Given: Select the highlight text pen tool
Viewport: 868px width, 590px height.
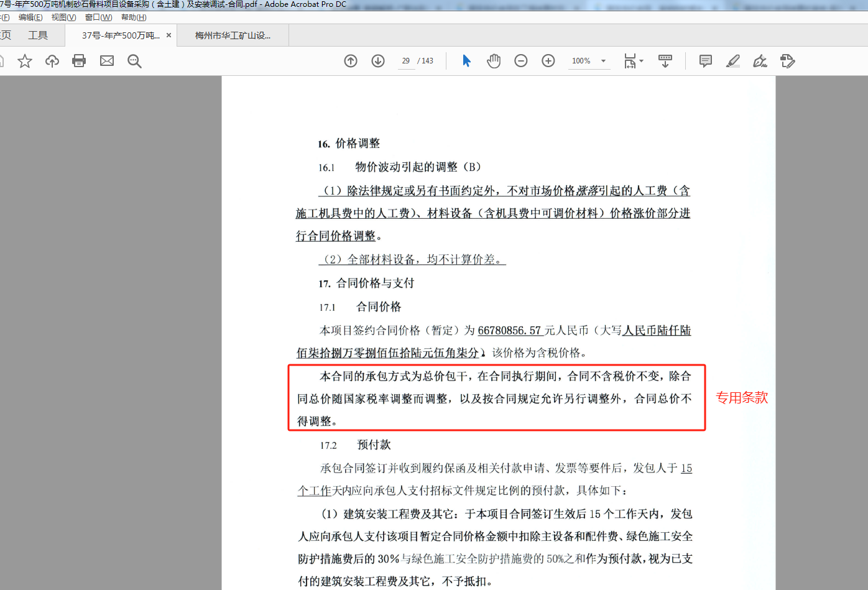Looking at the screenshot, I should (x=733, y=61).
